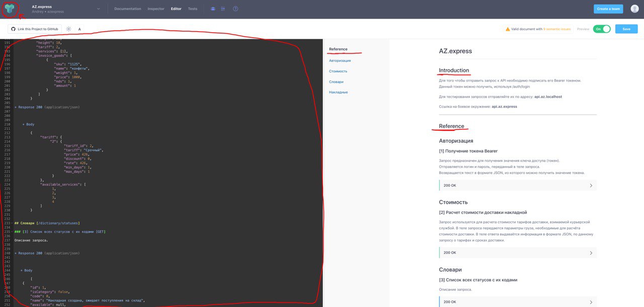Select Reference in the preview sidebar

[338, 49]
